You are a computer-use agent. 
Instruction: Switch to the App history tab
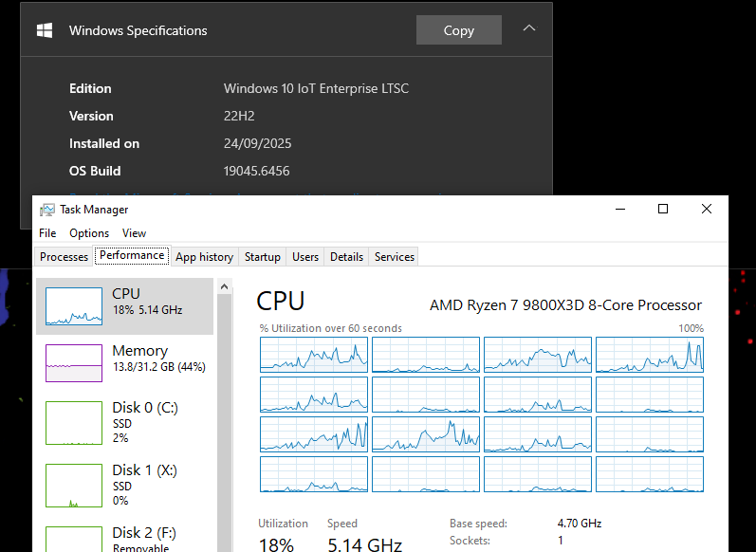click(204, 257)
